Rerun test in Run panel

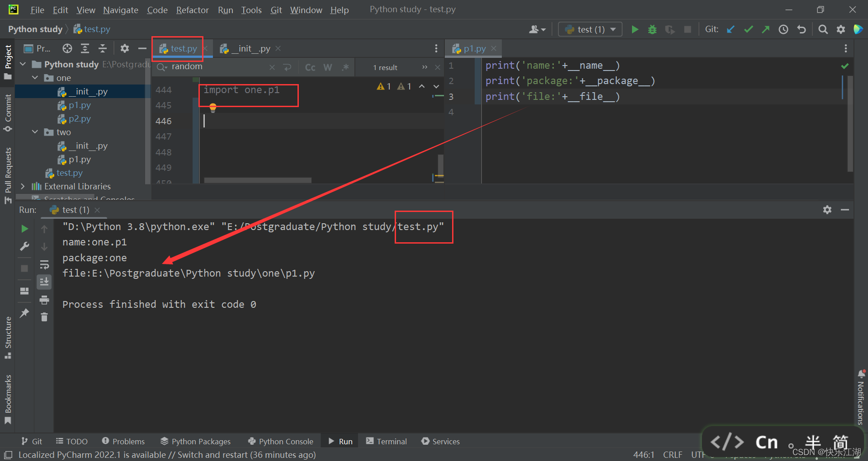pos(24,229)
